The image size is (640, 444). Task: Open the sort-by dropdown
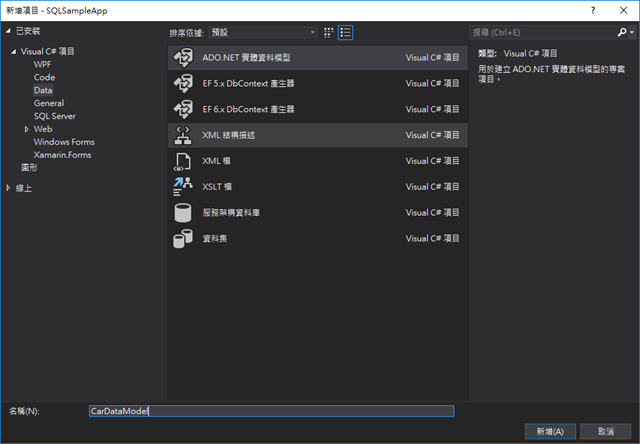263,32
